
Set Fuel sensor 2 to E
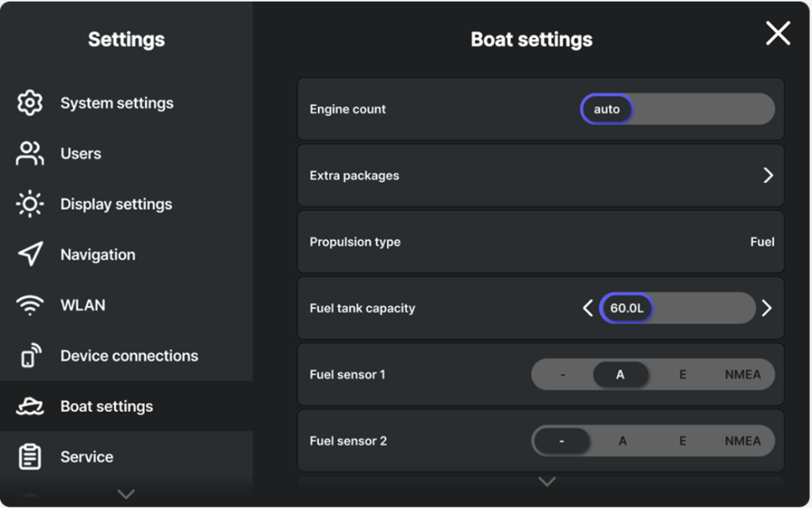[x=683, y=441]
